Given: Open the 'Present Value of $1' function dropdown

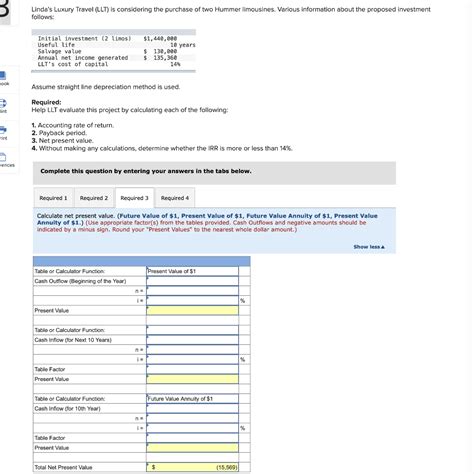Looking at the screenshot, I should pyautogui.click(x=192, y=271).
